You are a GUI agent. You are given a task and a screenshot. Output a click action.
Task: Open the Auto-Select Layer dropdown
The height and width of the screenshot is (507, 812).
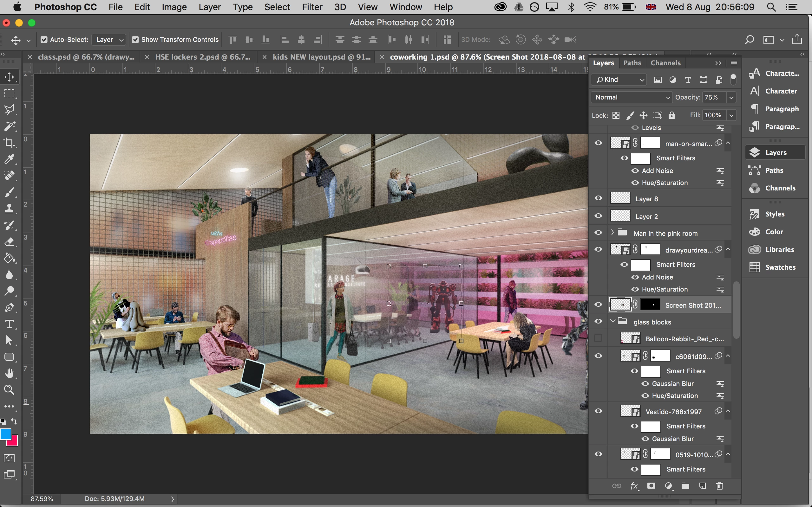tap(109, 40)
